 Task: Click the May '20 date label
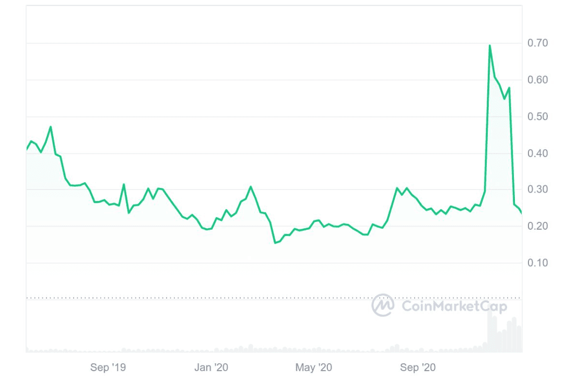coord(313,368)
